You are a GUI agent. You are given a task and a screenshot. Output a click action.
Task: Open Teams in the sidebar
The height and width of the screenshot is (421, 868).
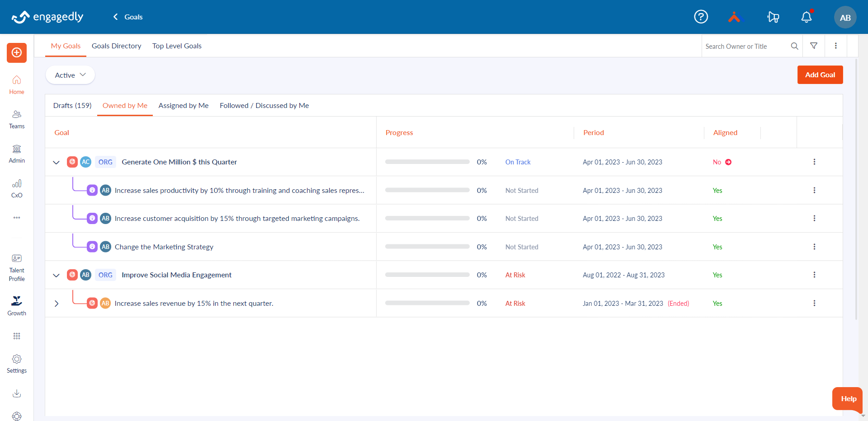[17, 119]
